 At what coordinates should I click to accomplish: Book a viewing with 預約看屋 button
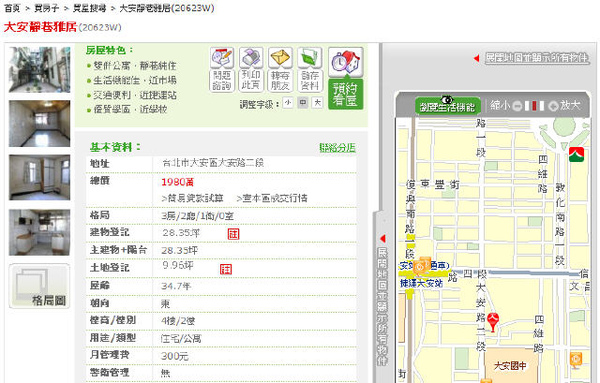[346, 78]
